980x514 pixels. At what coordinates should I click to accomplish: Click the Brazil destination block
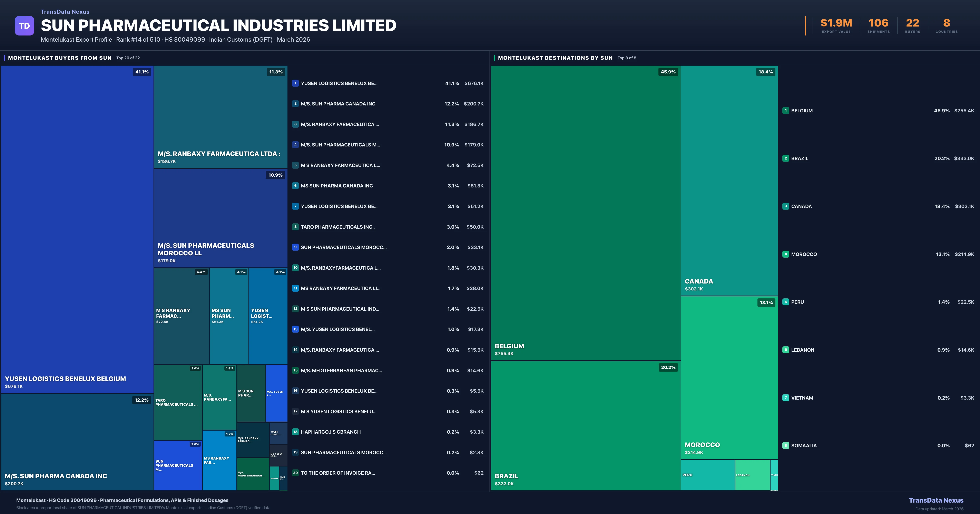(x=586, y=426)
